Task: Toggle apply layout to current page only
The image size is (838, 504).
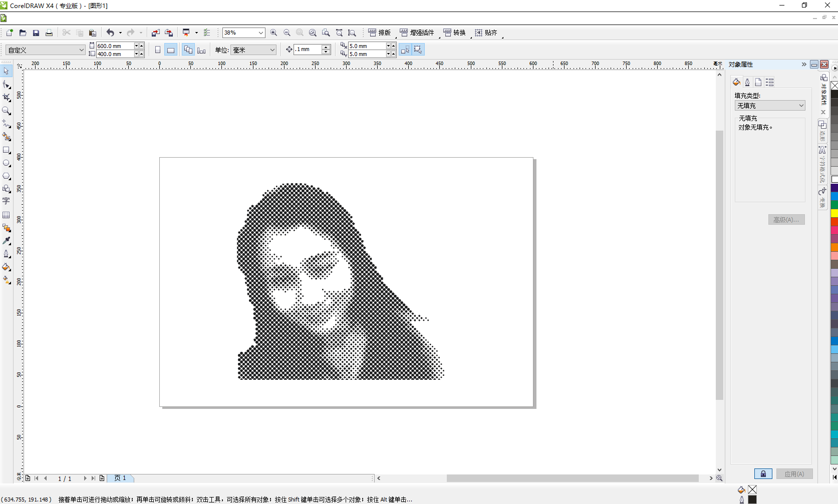Action: (201, 50)
